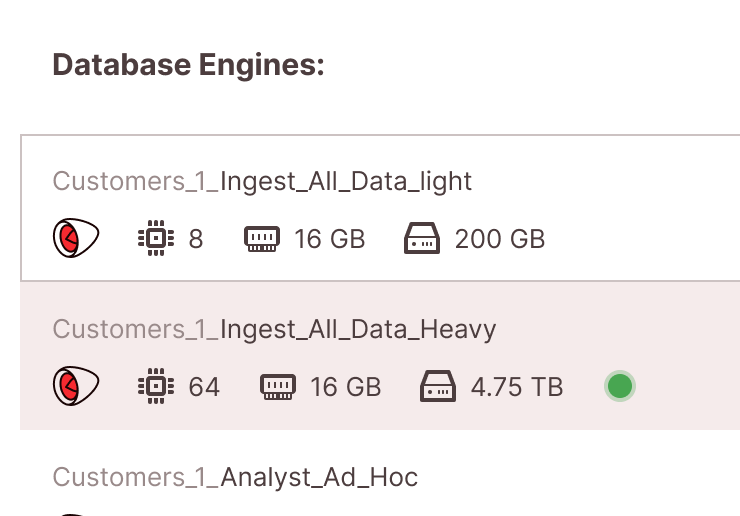Click the 64 CPU cores value
This screenshot has height=516, width=740.
tap(204, 386)
